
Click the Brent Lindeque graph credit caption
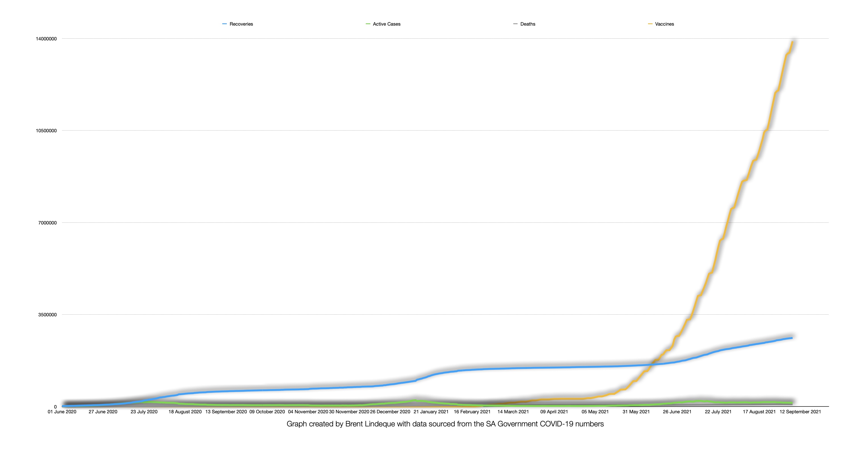445,424
